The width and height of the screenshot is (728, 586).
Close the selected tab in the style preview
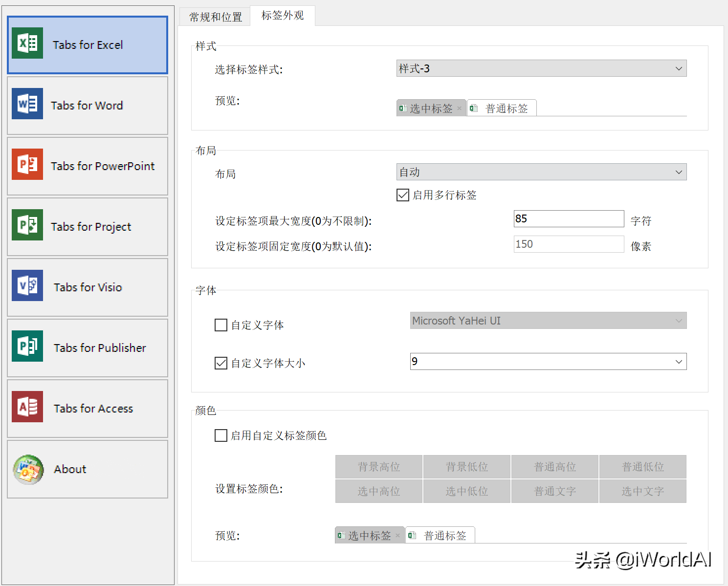pyautogui.click(x=459, y=109)
